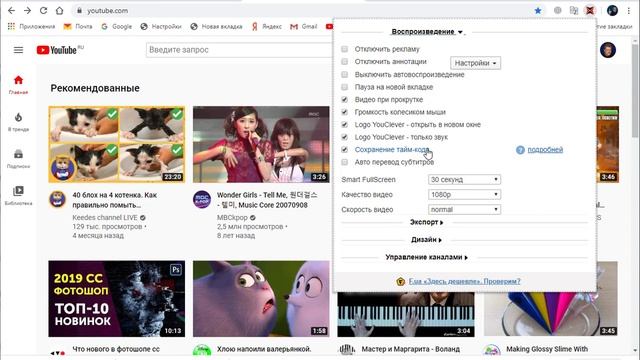Open Где «Здесь дешевле». Проверим? link

[x=464, y=281]
